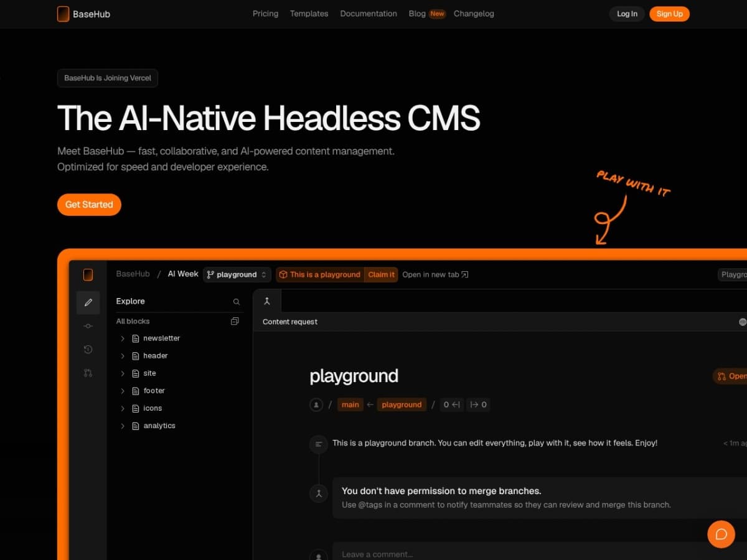Viewport: 747px width, 560px height.
Task: Open the BaseHub Is Joining Vercel announcement
Action: pyautogui.click(x=108, y=78)
